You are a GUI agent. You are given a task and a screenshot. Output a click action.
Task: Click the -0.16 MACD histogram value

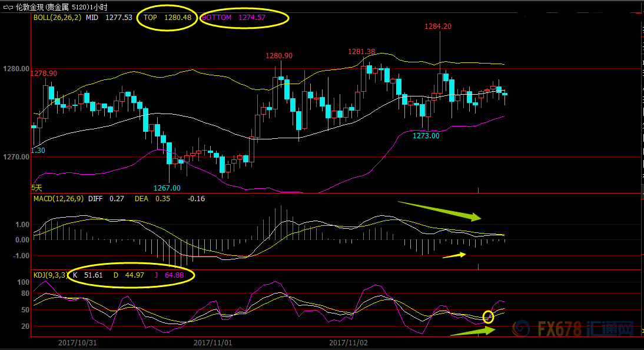coord(197,199)
